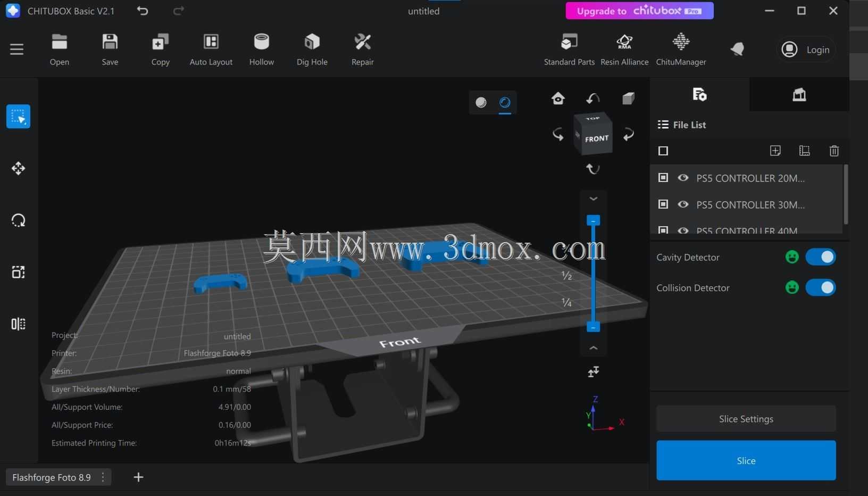Click the layer height toggle icon
868x496 pixels.
(x=594, y=372)
